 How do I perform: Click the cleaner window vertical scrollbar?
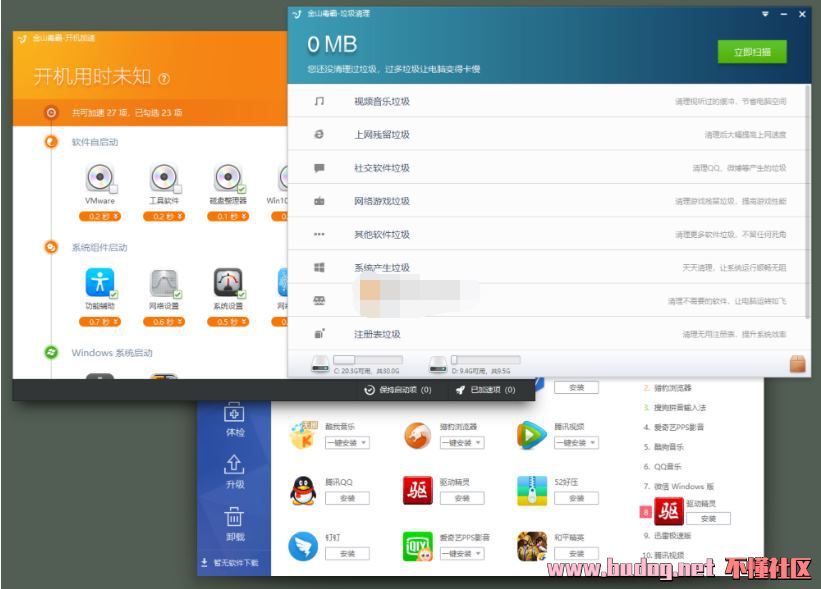click(x=808, y=201)
